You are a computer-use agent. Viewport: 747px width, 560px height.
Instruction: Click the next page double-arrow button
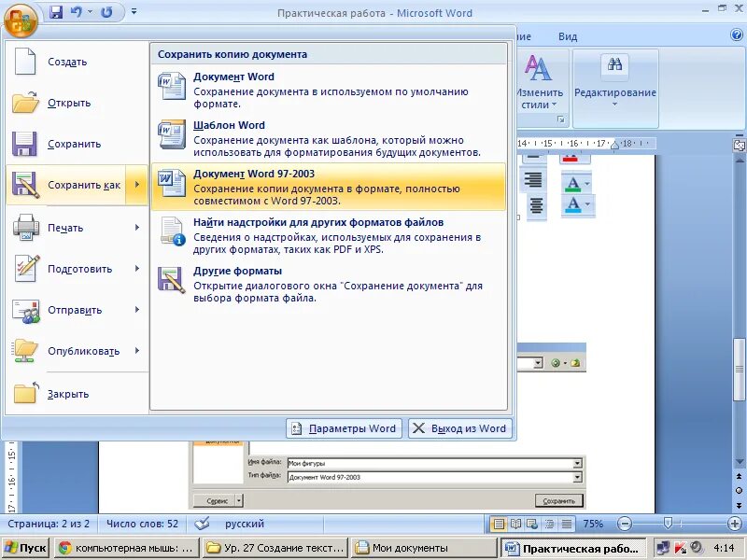coord(739,505)
